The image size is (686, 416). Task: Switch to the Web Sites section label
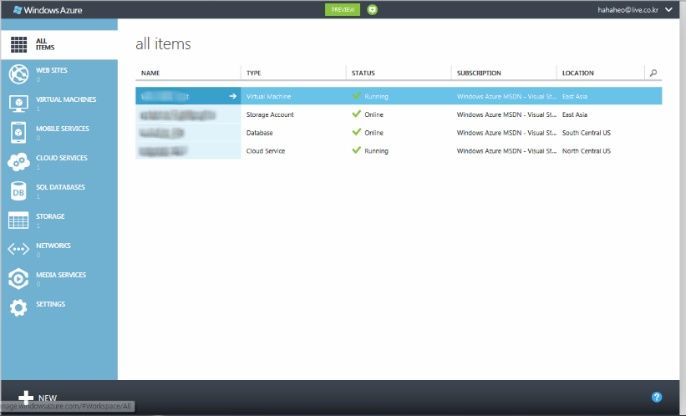coord(52,70)
